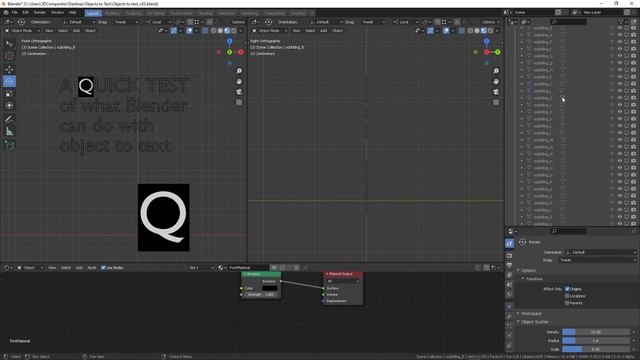Open Object menu in right viewport header
This screenshot has height=360, width=640.
click(x=337, y=31)
